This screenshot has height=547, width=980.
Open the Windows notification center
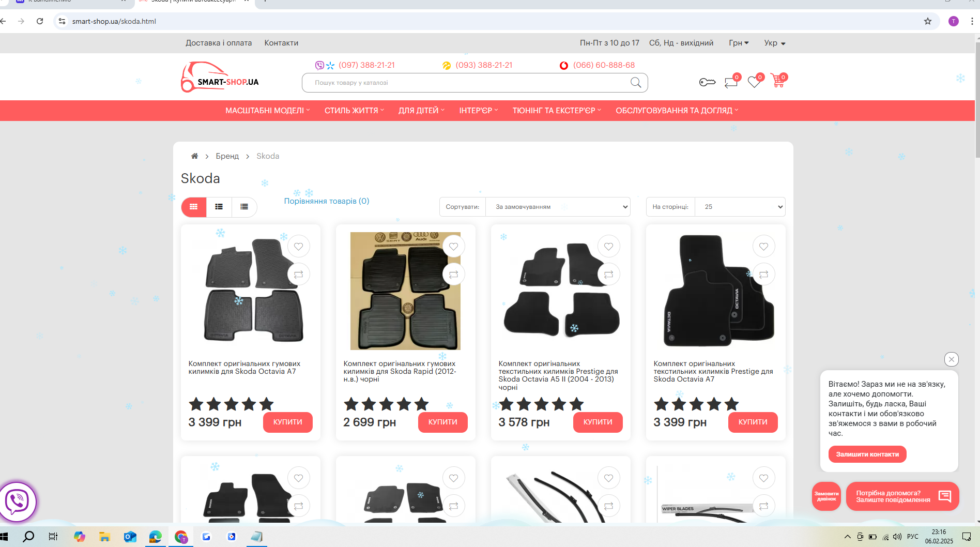click(x=967, y=537)
